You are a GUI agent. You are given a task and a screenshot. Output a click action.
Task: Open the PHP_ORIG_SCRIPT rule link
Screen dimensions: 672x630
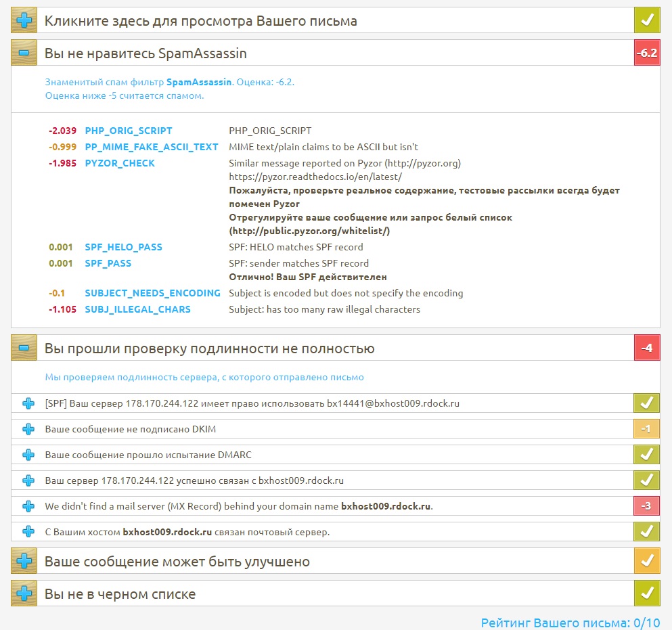(128, 131)
